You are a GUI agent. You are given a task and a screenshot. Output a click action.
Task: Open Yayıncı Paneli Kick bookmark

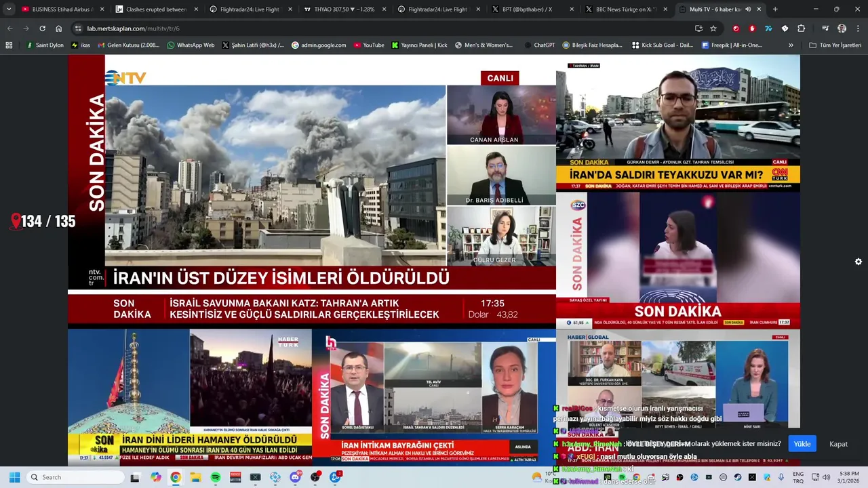(x=419, y=45)
